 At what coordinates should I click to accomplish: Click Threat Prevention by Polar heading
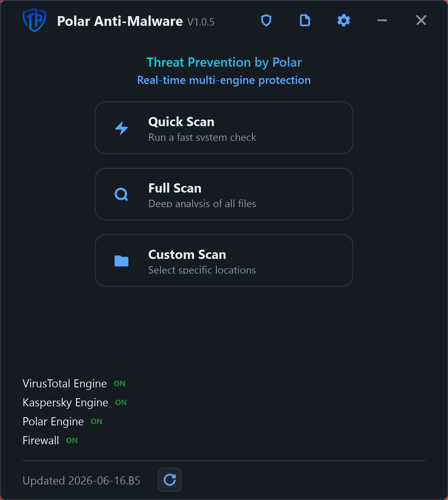point(224,62)
